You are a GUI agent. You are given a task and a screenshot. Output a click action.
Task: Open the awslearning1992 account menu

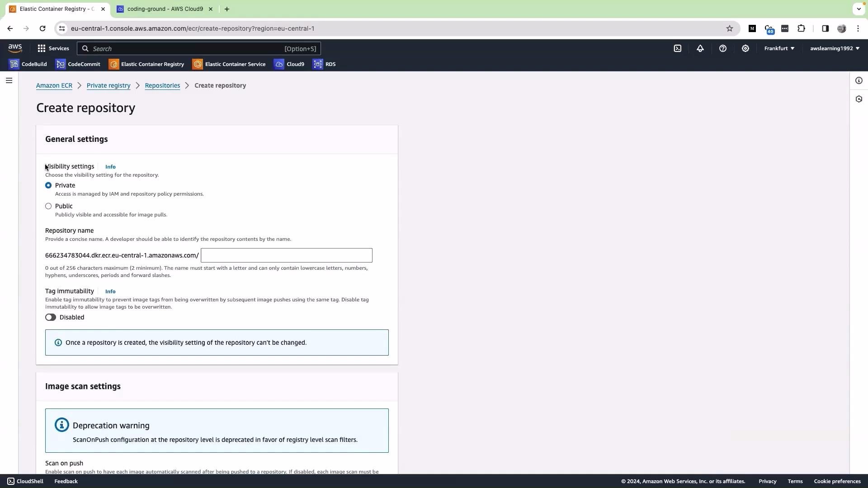(x=835, y=48)
